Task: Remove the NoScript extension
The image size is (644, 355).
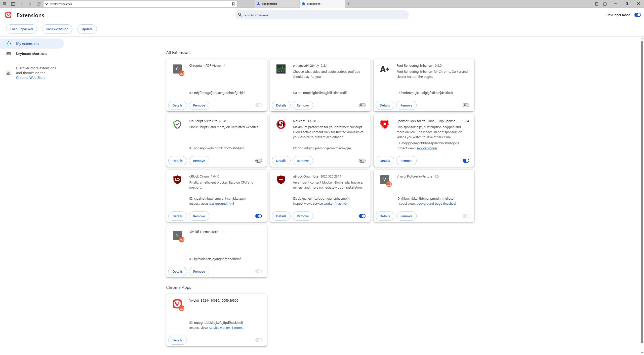Action: (303, 161)
